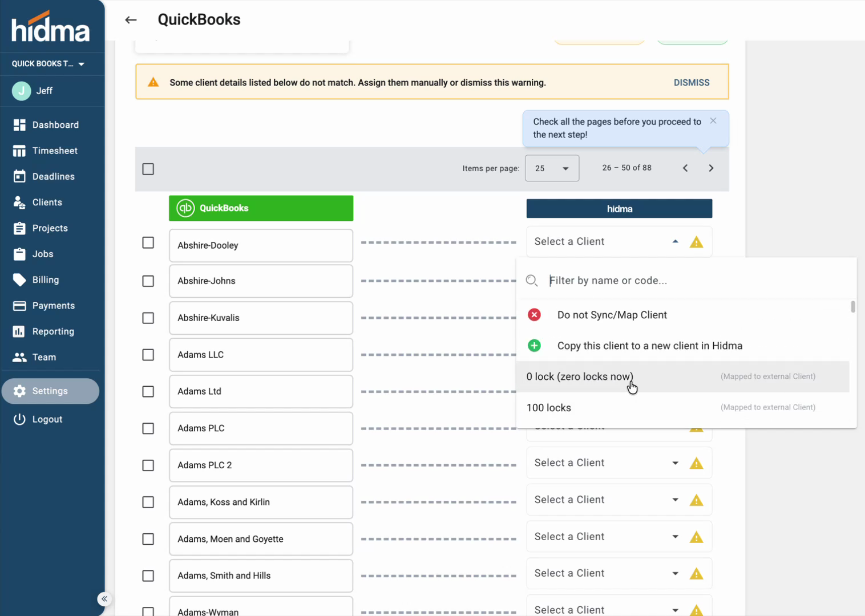Select the '100 locks' option
Viewport: 865px width, 616px height.
(x=682, y=407)
